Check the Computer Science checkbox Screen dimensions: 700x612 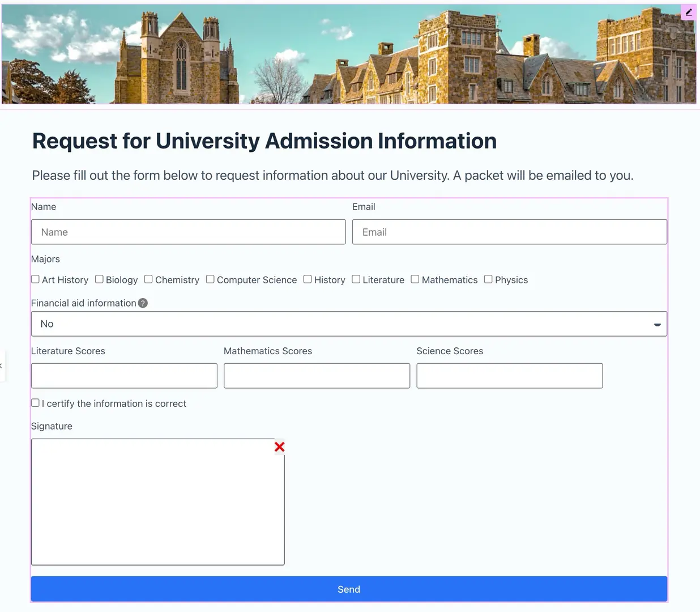point(210,279)
